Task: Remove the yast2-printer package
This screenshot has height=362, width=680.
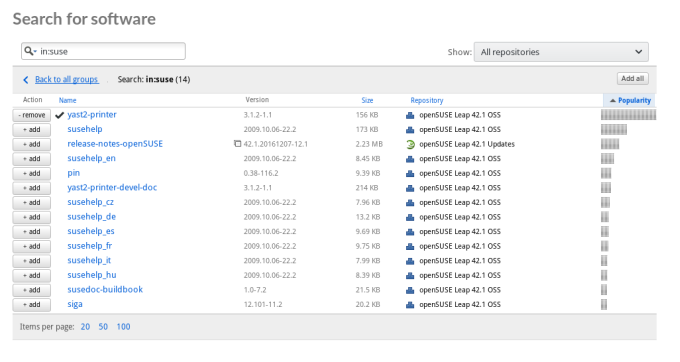Action: (x=32, y=115)
